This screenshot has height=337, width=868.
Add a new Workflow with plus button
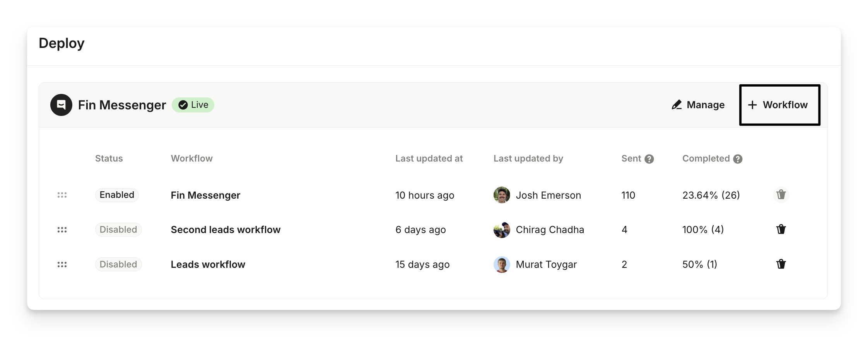pos(779,105)
